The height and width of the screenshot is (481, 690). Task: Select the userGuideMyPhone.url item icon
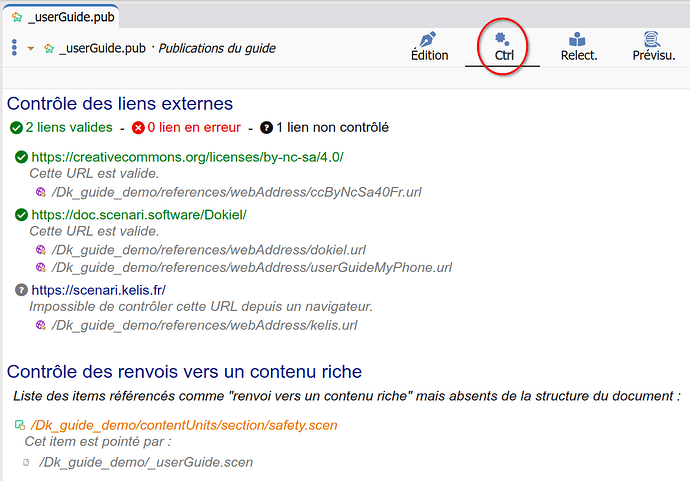coord(41,267)
